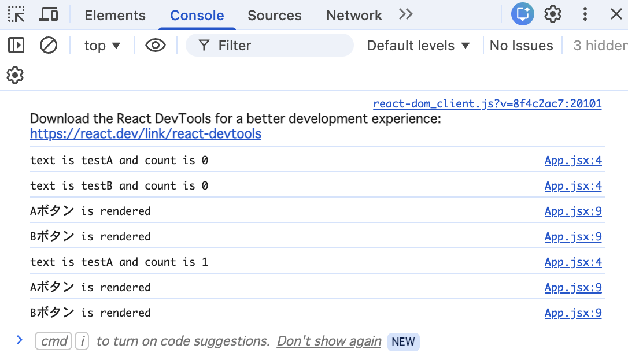Viewport: 628px width, 364px height.
Task: Open the react.dev react-devtools link
Action: [x=146, y=134]
